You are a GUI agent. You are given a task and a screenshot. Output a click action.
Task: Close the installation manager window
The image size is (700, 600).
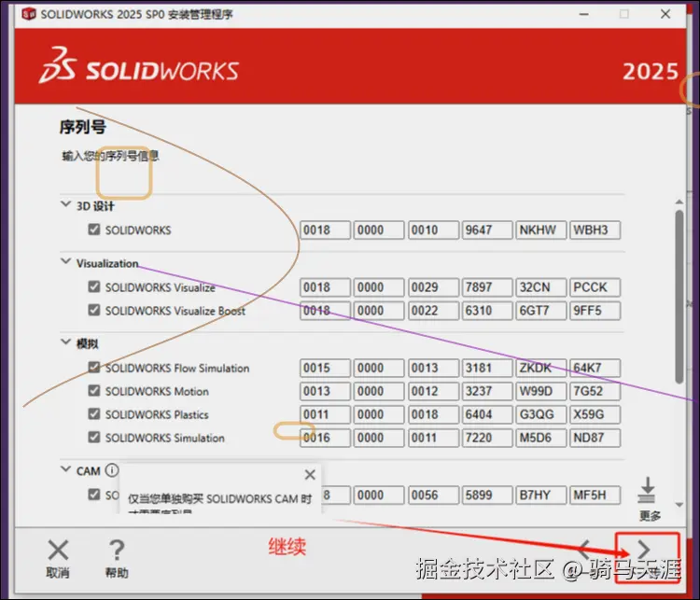pyautogui.click(x=665, y=14)
